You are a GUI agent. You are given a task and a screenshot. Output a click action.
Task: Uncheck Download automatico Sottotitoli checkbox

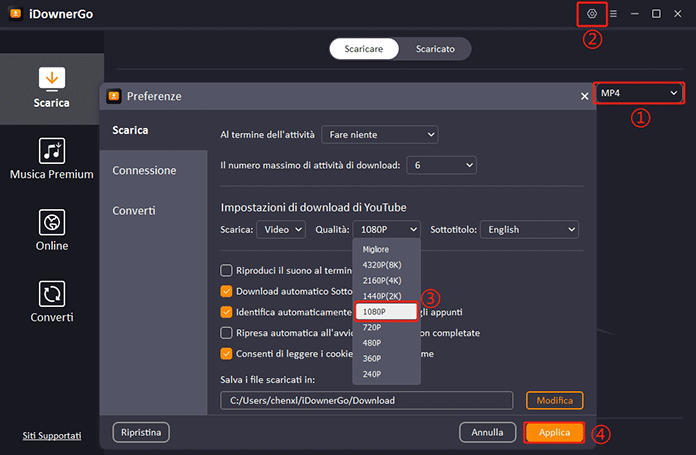pyautogui.click(x=226, y=291)
